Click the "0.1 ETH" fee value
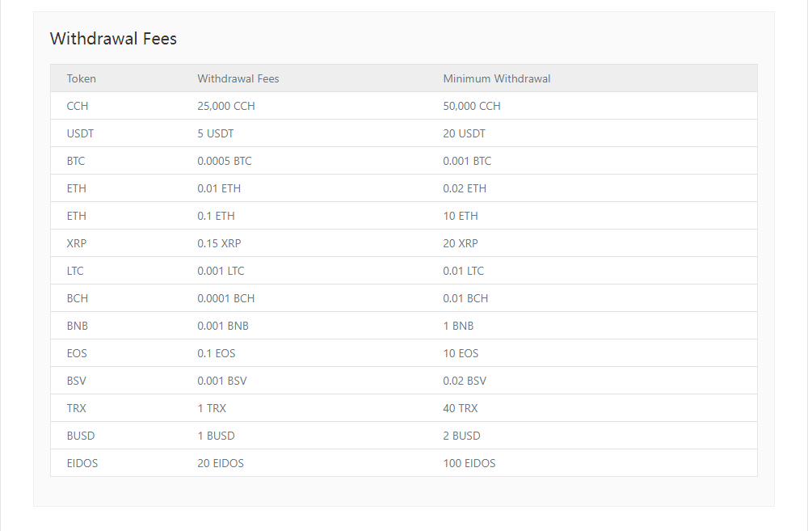This screenshot has height=531, width=812. tap(216, 216)
